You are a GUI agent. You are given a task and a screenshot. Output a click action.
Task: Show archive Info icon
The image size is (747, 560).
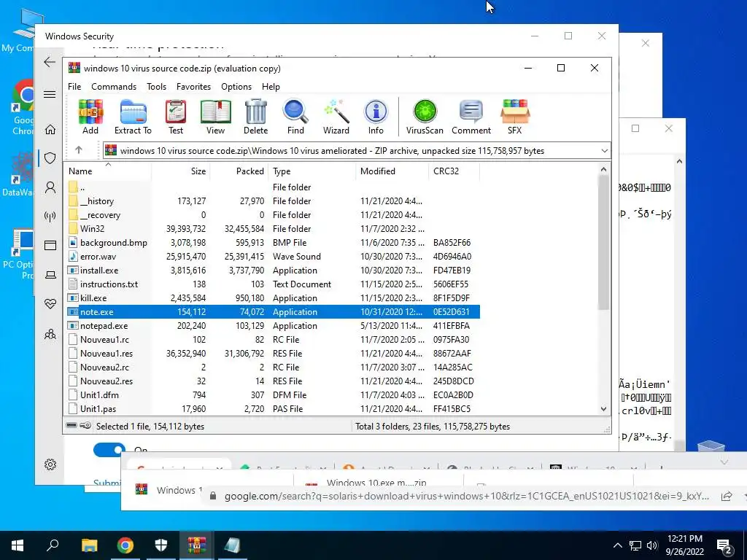376,117
